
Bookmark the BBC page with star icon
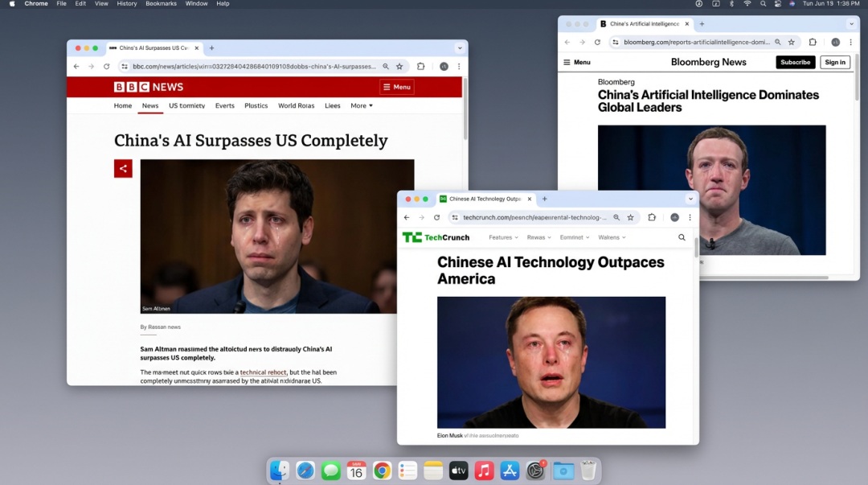pyautogui.click(x=399, y=67)
